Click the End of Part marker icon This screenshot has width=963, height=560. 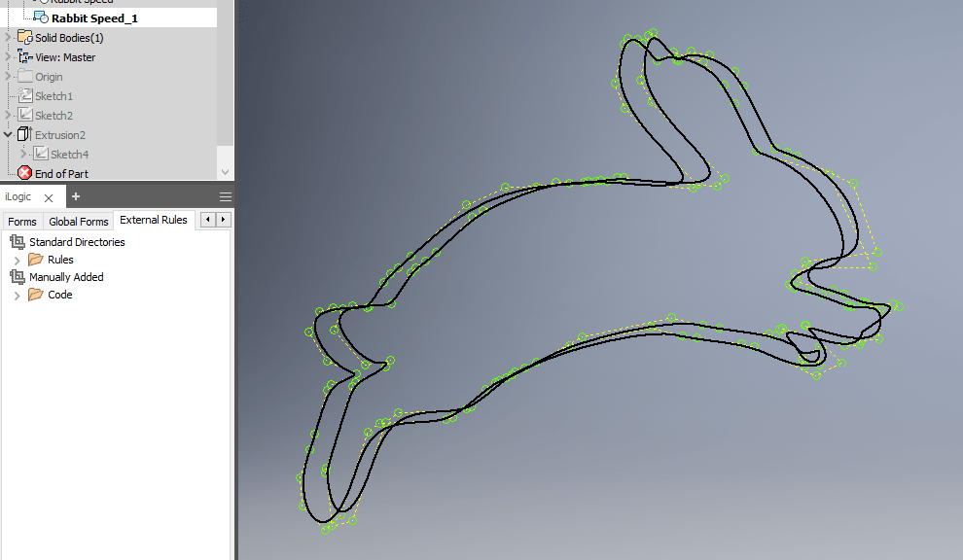click(23, 172)
